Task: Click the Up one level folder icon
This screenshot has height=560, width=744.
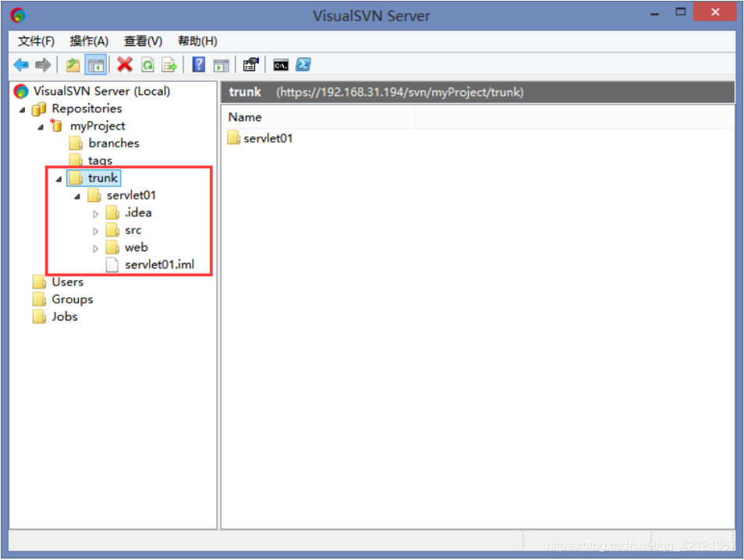Action: [73, 65]
